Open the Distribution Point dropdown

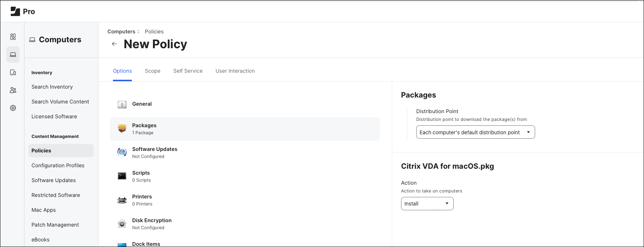(x=475, y=132)
